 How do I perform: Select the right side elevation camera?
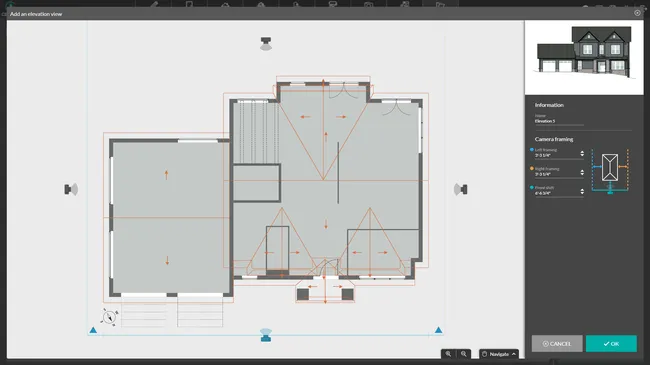[x=461, y=189]
